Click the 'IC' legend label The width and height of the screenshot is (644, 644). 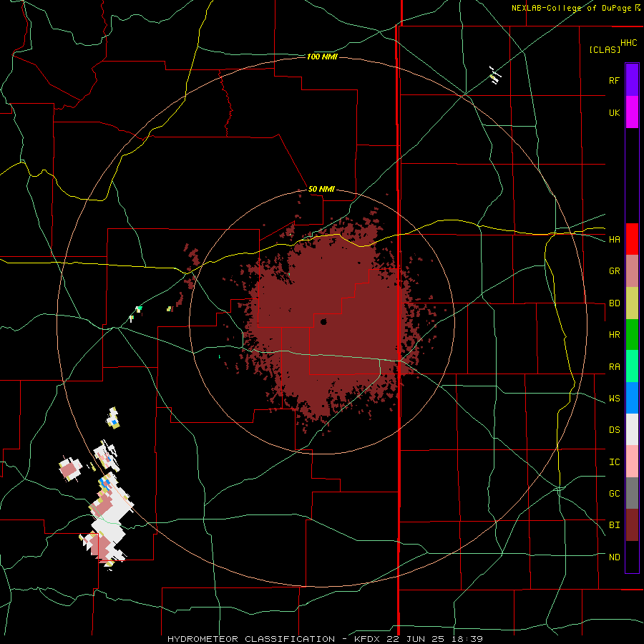click(614, 462)
